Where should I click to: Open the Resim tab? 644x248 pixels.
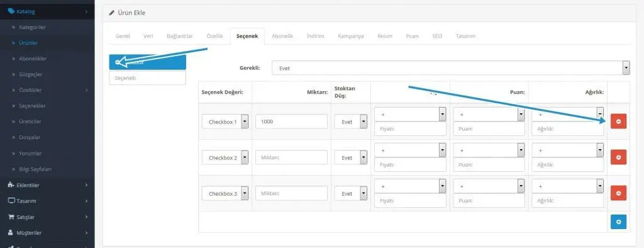(x=385, y=36)
